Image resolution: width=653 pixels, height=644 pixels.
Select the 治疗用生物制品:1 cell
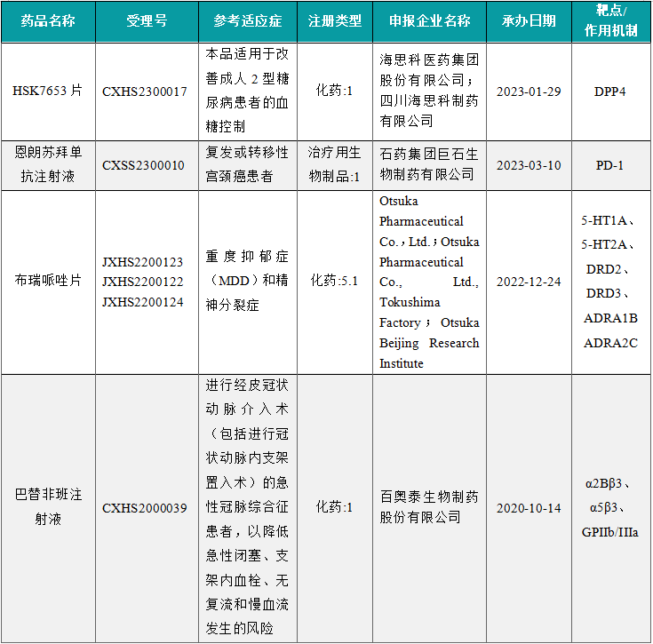[x=335, y=165]
